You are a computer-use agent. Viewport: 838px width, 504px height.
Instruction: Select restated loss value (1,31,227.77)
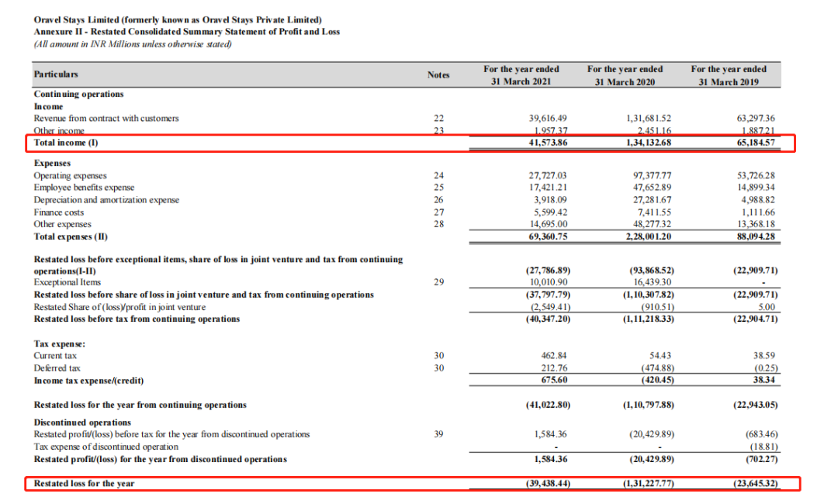648,484
